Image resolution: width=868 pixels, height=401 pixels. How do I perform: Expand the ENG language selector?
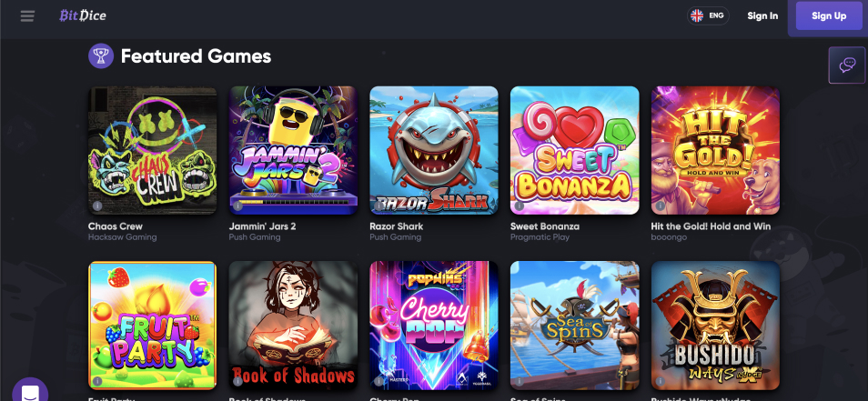click(708, 15)
